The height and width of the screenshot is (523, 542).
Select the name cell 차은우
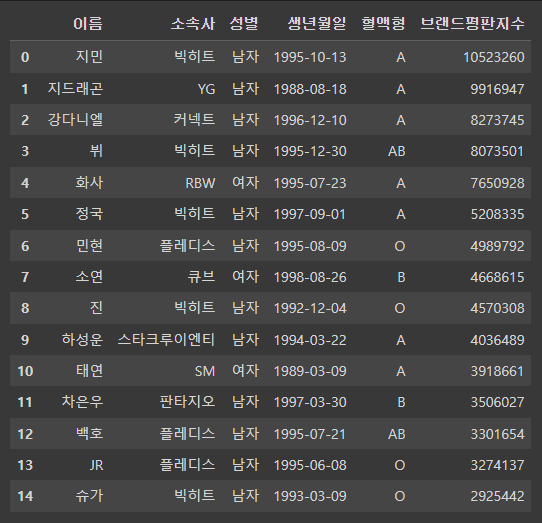tap(82, 402)
